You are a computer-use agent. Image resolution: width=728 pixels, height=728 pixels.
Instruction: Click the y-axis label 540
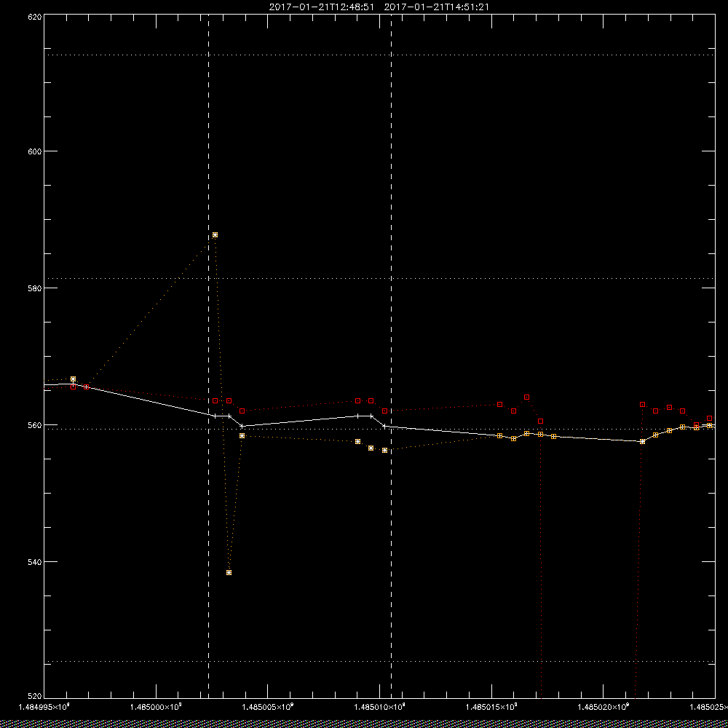point(35,561)
